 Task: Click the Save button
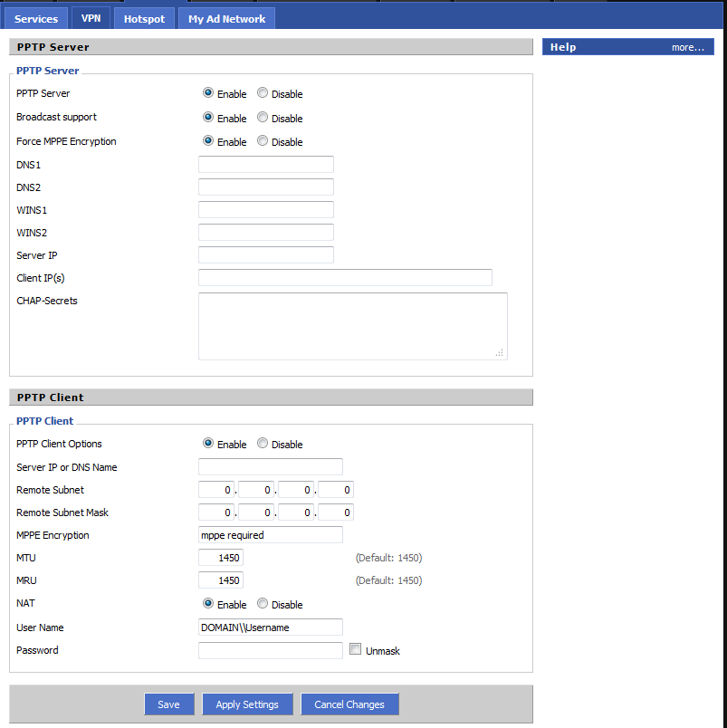[x=168, y=704]
